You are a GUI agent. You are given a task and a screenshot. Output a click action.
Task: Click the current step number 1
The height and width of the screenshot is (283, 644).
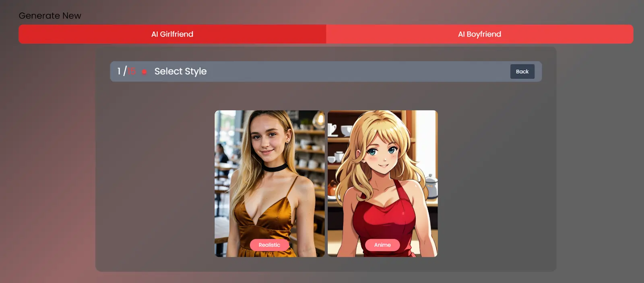(x=119, y=72)
